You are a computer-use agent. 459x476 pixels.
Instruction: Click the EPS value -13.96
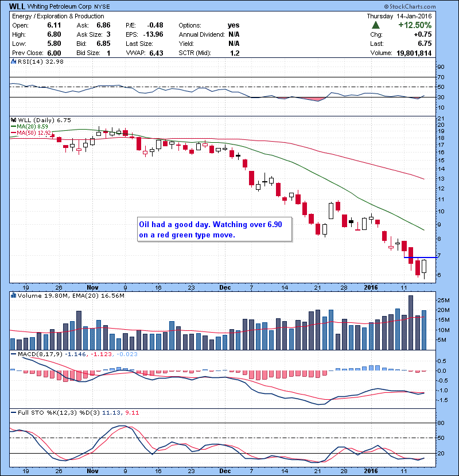tap(153, 34)
